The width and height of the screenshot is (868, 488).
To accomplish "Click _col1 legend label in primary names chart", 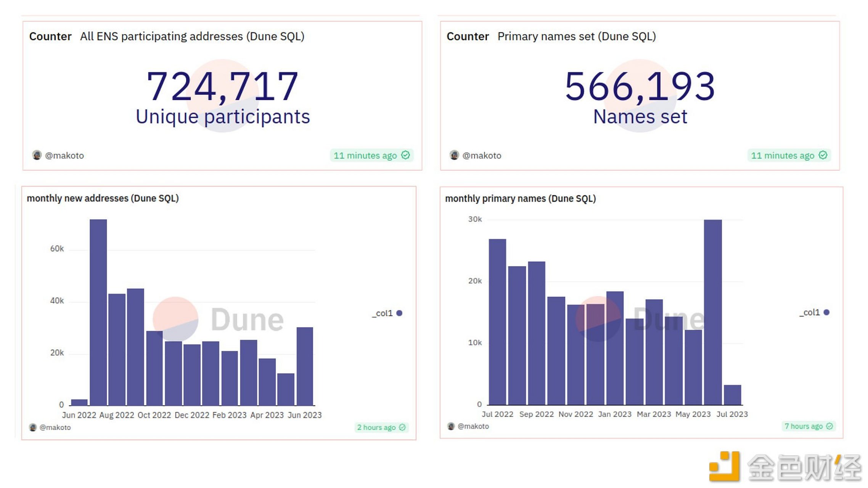I will pyautogui.click(x=810, y=312).
